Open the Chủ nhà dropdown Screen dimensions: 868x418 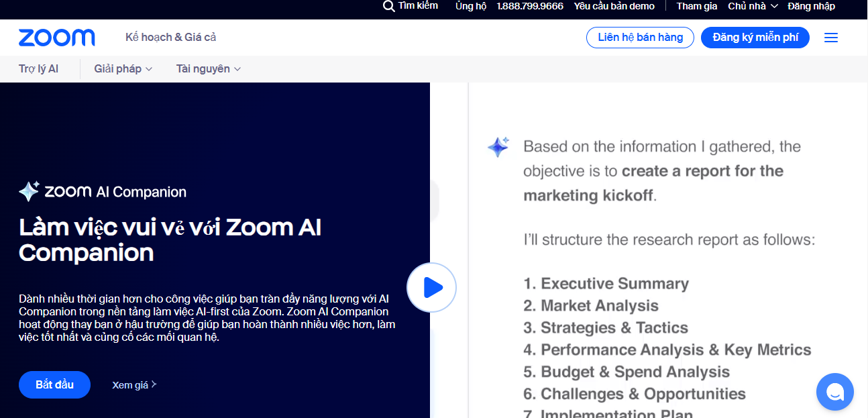(x=753, y=6)
